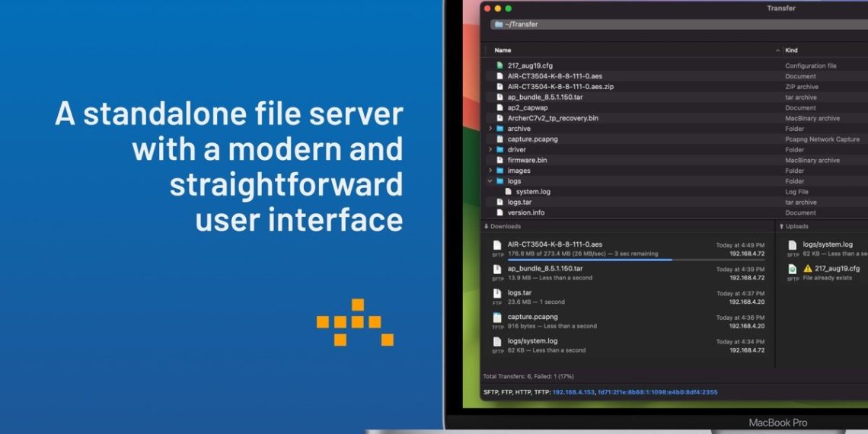Click the logs.tar file icon in Downloads
868x434 pixels.
pyautogui.click(x=497, y=293)
